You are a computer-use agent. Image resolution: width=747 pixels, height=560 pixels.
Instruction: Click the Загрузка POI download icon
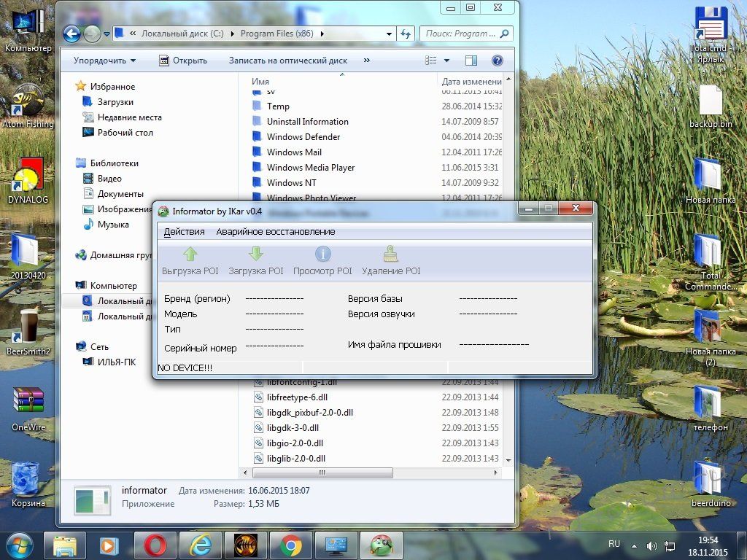[255, 254]
